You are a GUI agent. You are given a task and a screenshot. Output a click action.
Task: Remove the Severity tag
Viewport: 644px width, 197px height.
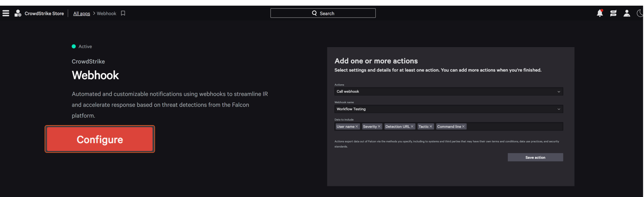pos(379,127)
